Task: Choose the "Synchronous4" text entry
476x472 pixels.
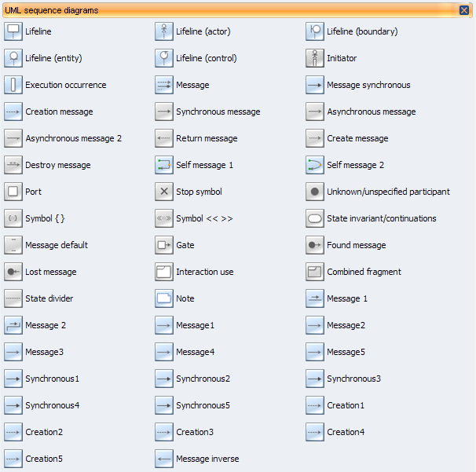Action: pos(52,405)
